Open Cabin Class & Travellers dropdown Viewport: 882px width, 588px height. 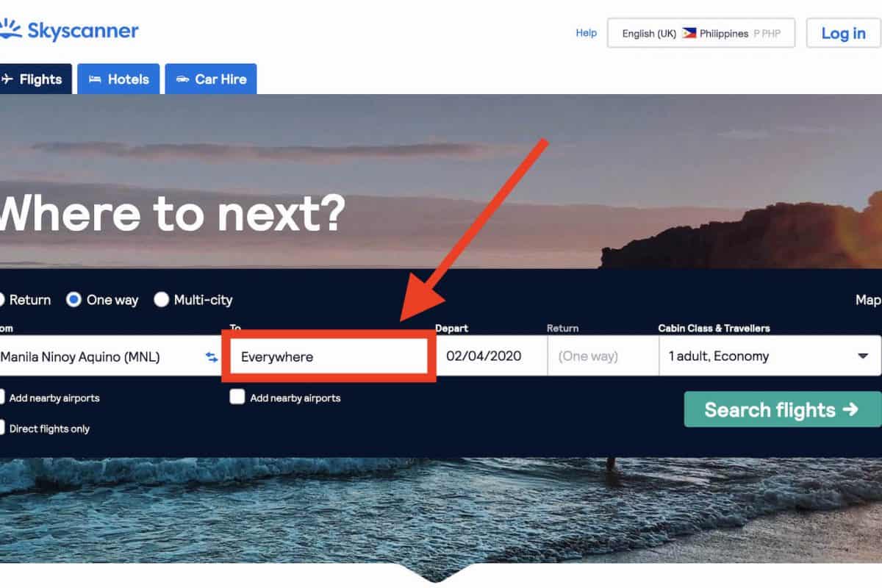tap(770, 356)
